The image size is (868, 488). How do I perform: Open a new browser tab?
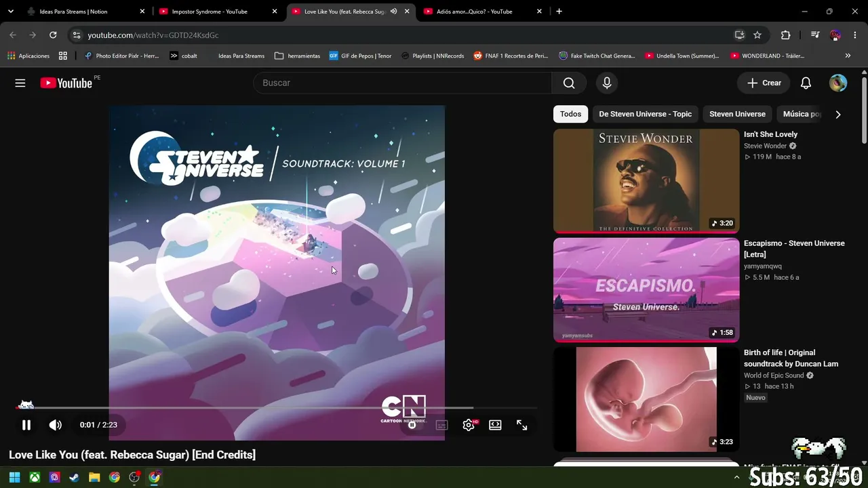click(x=559, y=12)
